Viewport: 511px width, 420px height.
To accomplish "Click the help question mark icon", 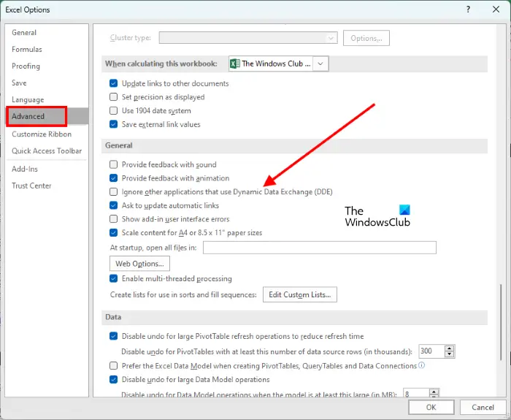I will (468, 9).
